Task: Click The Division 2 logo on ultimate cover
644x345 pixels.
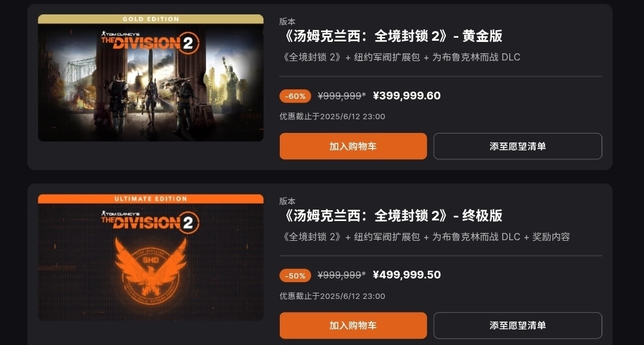Action: pos(150,222)
